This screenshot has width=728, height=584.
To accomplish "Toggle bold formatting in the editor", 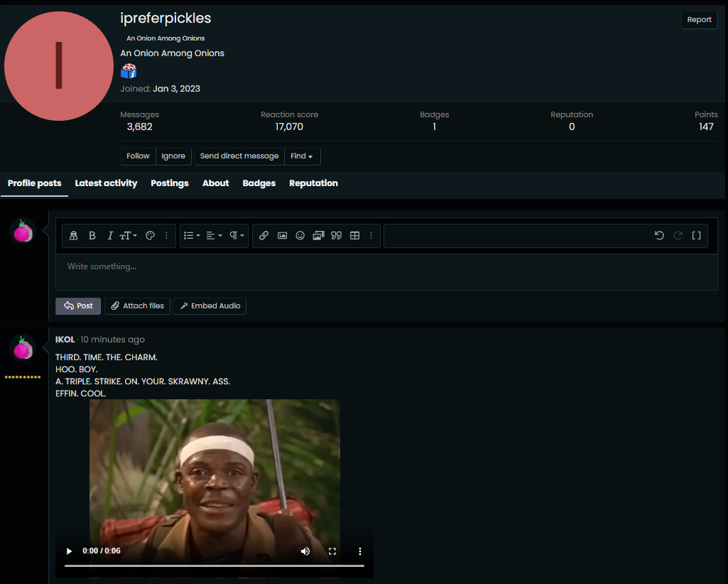I will click(92, 236).
